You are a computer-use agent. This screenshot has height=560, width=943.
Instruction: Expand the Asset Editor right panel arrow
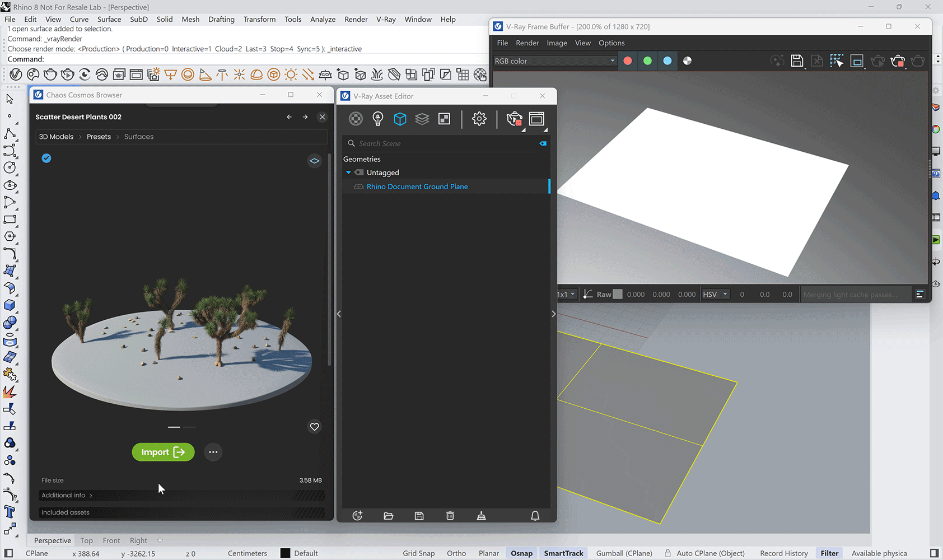(554, 314)
